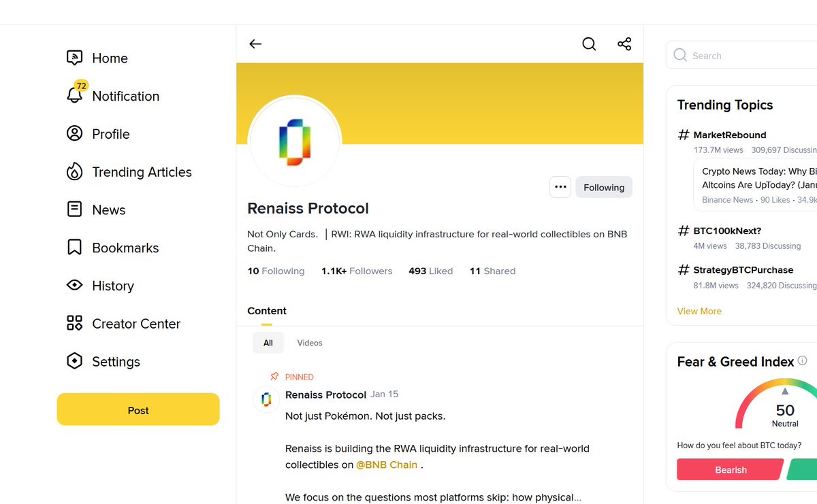817x504 pixels.
Task: Click the Bookmarks ribbon icon
Action: [x=74, y=248]
